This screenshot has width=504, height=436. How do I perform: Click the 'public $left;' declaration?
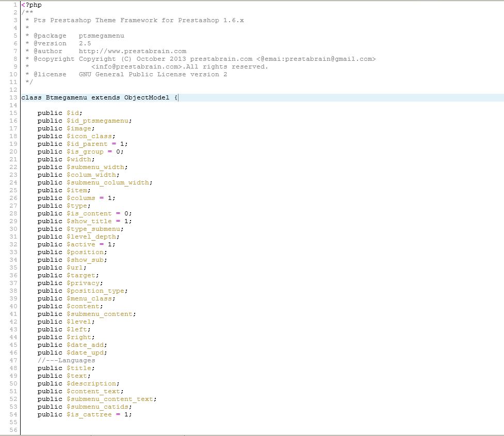pyautogui.click(x=64, y=329)
